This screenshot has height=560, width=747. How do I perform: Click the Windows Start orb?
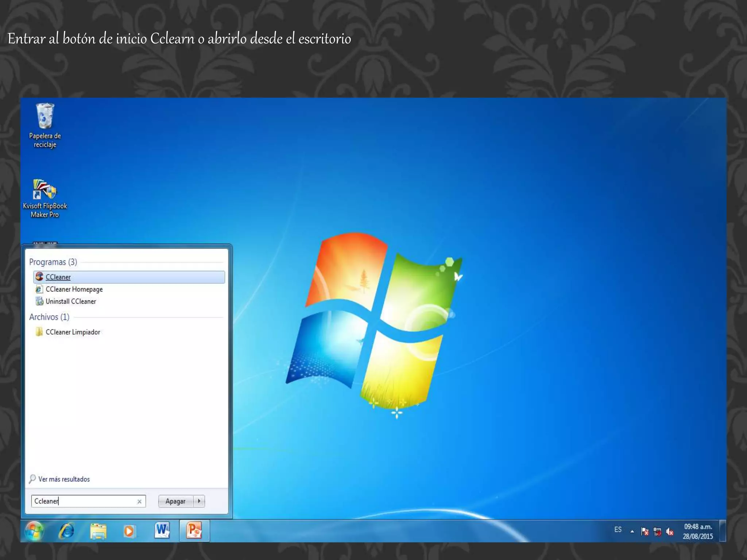[x=35, y=531]
